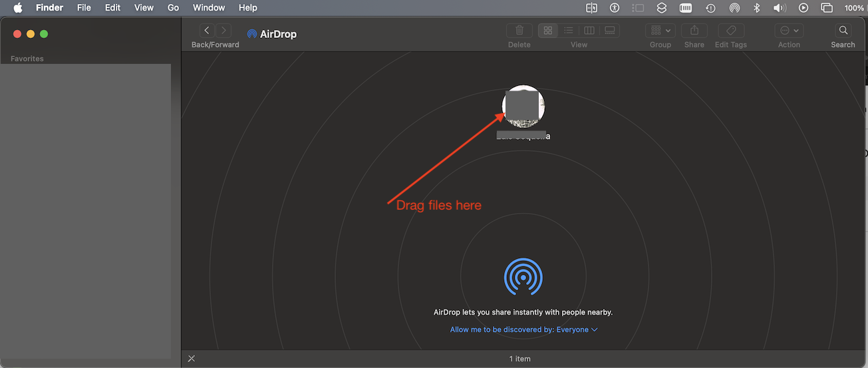Screen dimensions: 868x368
Task: Open the Apple menu
Action: click(x=18, y=8)
